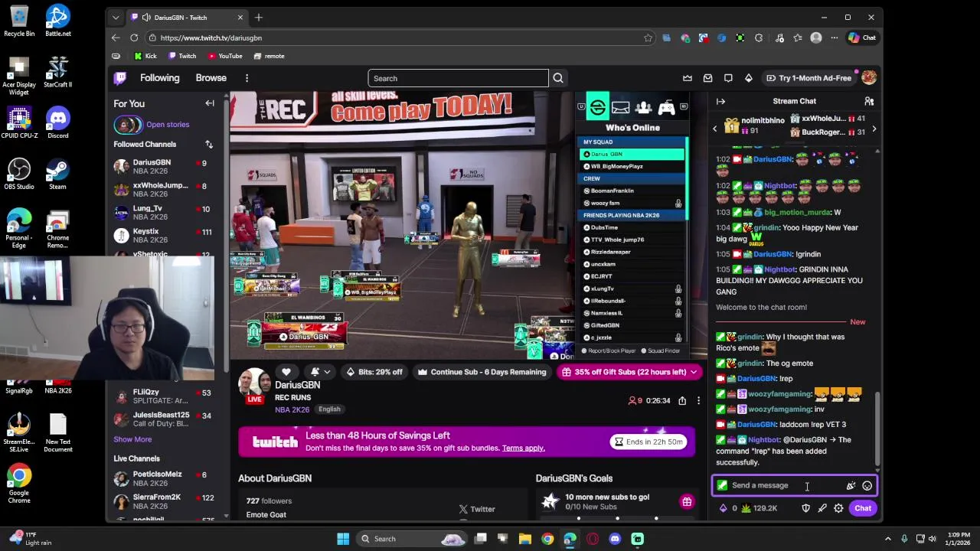This screenshot has height=551, width=980.
Task: Open notification bell dropdown for channel
Action: (320, 372)
